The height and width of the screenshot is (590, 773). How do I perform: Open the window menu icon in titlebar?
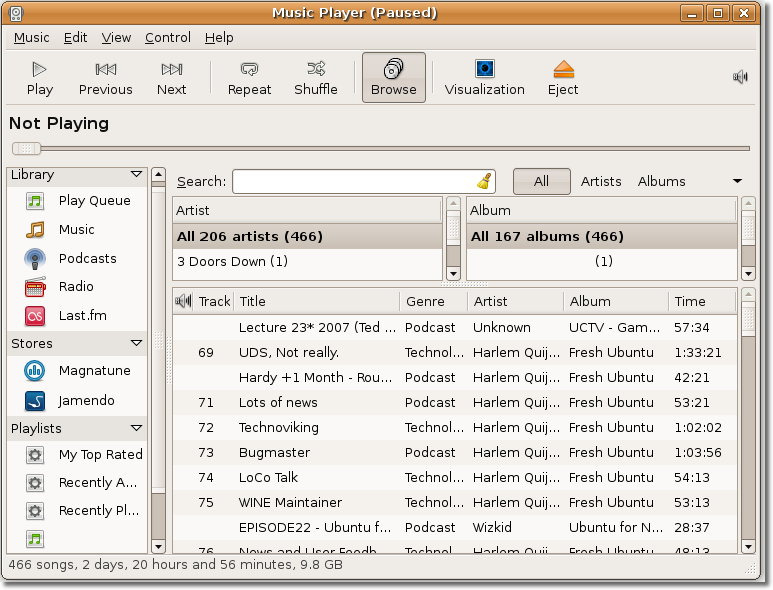[x=16, y=13]
